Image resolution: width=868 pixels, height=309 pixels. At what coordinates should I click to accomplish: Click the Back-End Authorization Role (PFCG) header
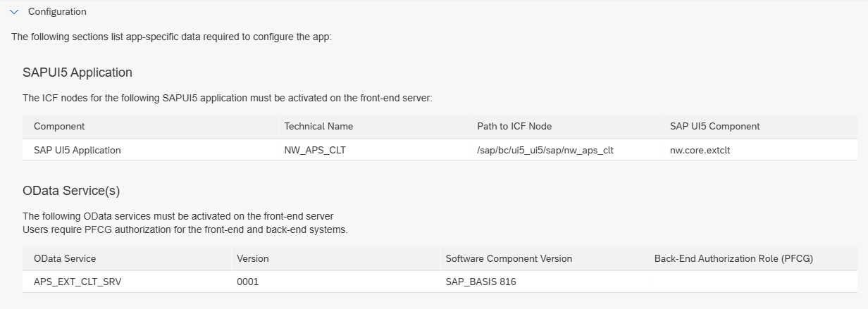coord(733,258)
